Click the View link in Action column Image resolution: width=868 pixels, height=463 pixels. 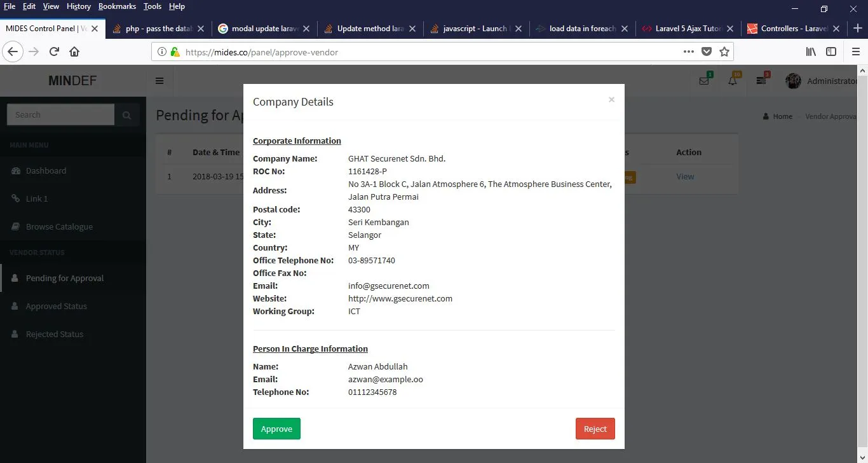point(685,177)
